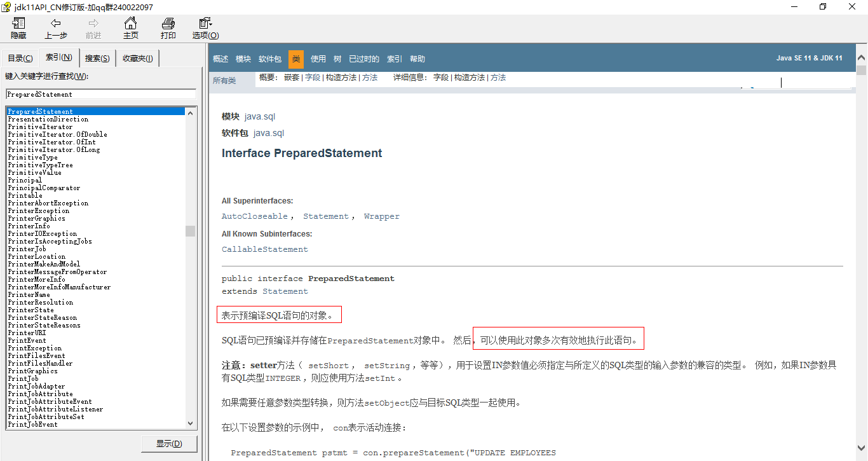Click 软件包 in the top navigation bar
This screenshot has height=461, width=868.
click(269, 59)
